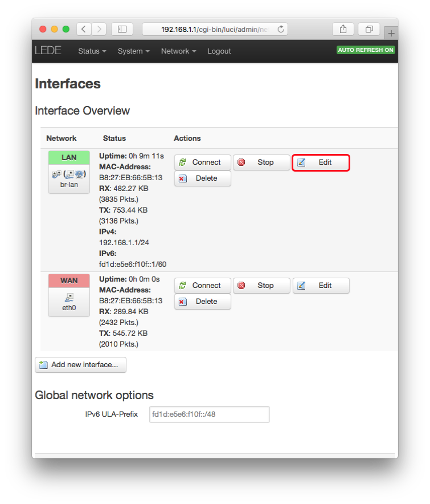Delete the LAN interface
The width and height of the screenshot is (430, 504).
tap(203, 178)
